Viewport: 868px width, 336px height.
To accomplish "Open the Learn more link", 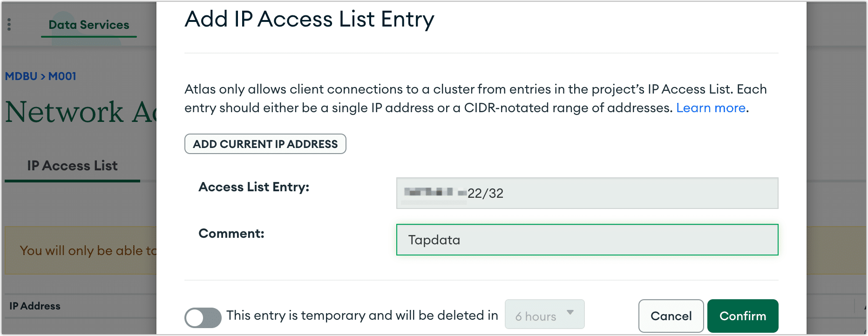I will (x=711, y=108).
